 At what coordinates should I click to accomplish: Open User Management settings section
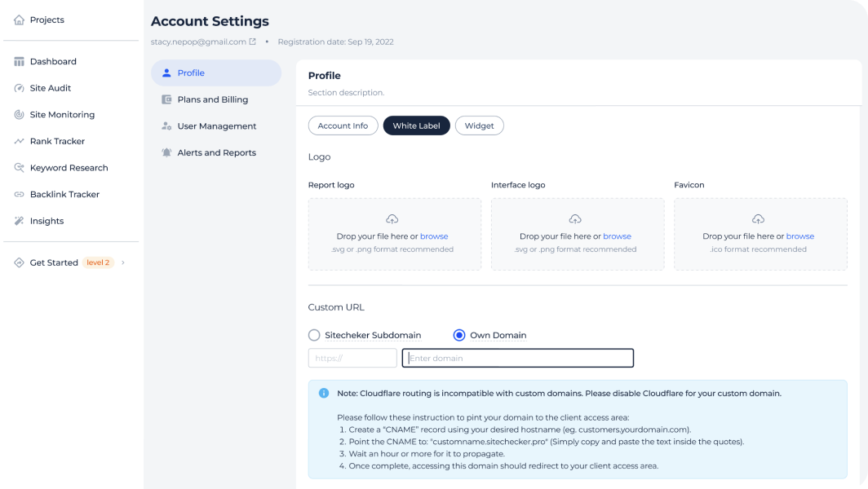[216, 126]
